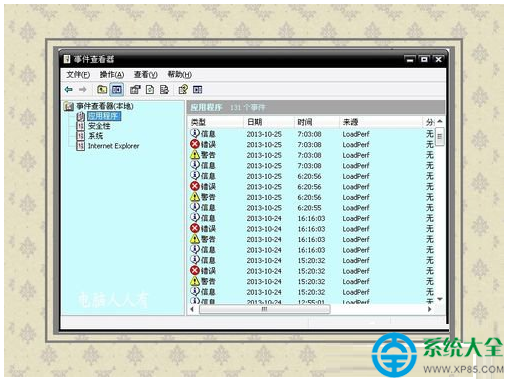Screen dimensions: 506x380
Task: Click the forward arrow toolbar icon
Action: click(82, 89)
